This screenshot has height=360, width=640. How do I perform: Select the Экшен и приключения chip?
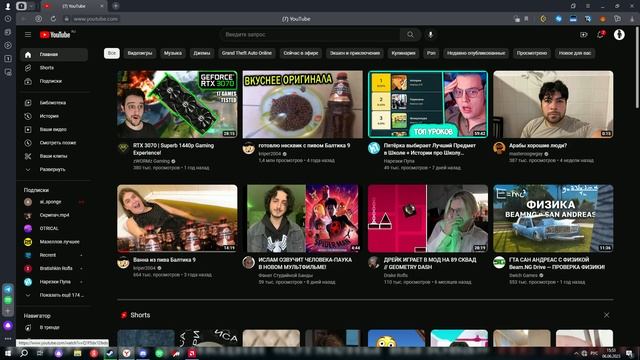click(x=355, y=53)
